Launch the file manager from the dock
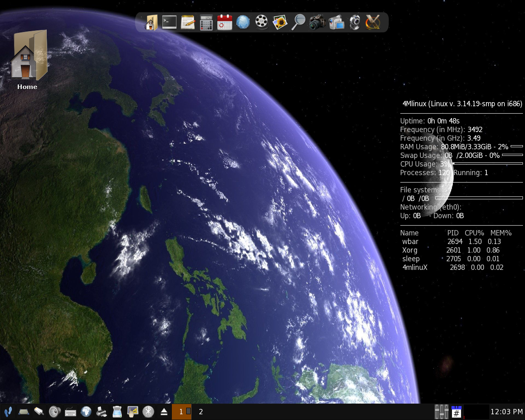 [x=151, y=22]
